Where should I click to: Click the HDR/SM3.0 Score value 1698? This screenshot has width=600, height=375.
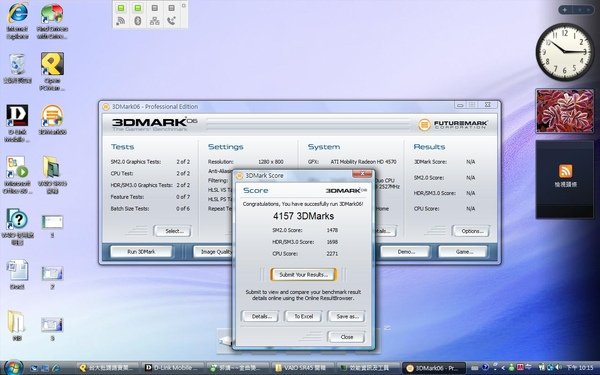[x=332, y=242]
